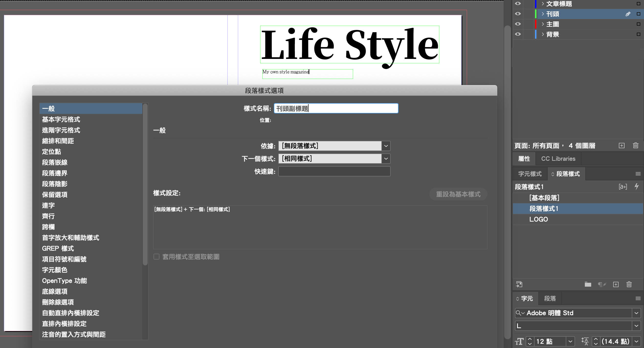Click the 重設為基本樣式 button

click(458, 194)
